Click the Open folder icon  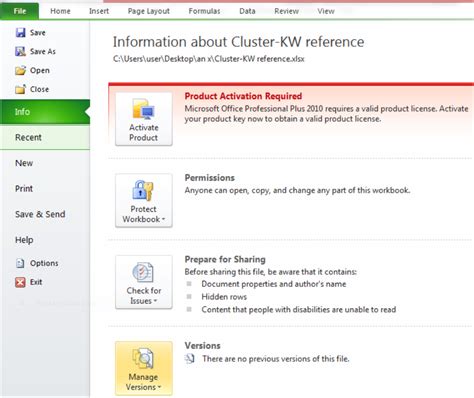pyautogui.click(x=20, y=70)
